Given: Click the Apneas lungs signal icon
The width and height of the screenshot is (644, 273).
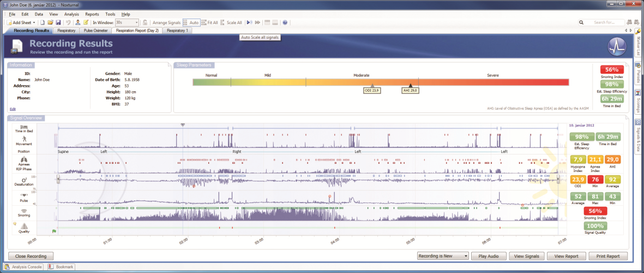Looking at the screenshot, I should (23, 159).
